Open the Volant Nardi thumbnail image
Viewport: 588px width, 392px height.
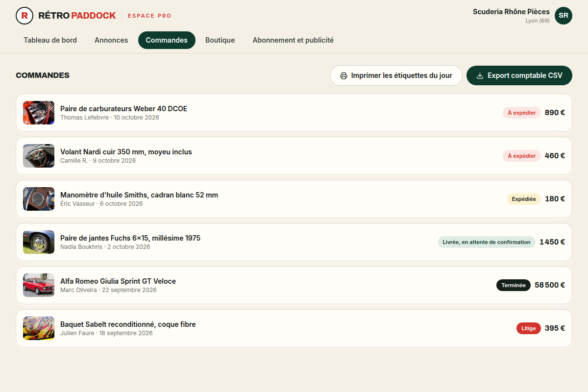coord(39,156)
